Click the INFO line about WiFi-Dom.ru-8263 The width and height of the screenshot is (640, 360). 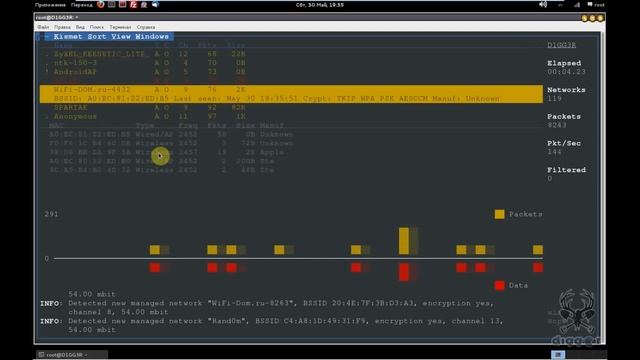click(x=267, y=307)
